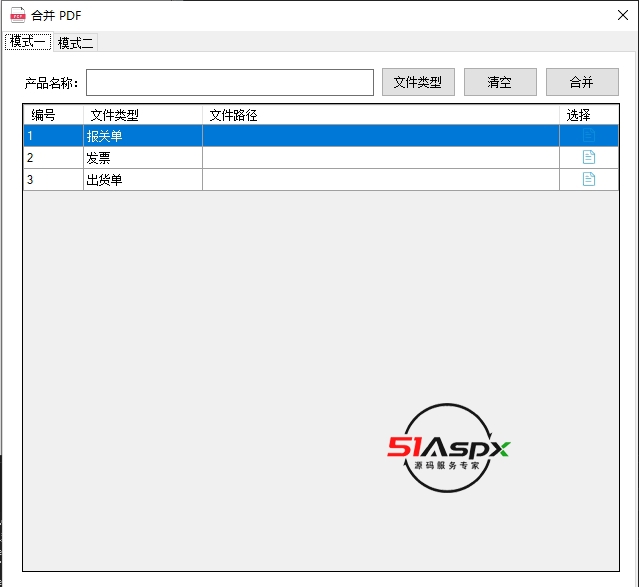Switch to the 模式一 tab
Screen dimensions: 639x587
(x=28, y=42)
